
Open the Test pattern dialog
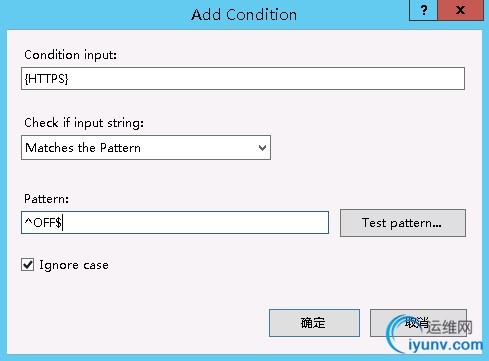pos(403,223)
